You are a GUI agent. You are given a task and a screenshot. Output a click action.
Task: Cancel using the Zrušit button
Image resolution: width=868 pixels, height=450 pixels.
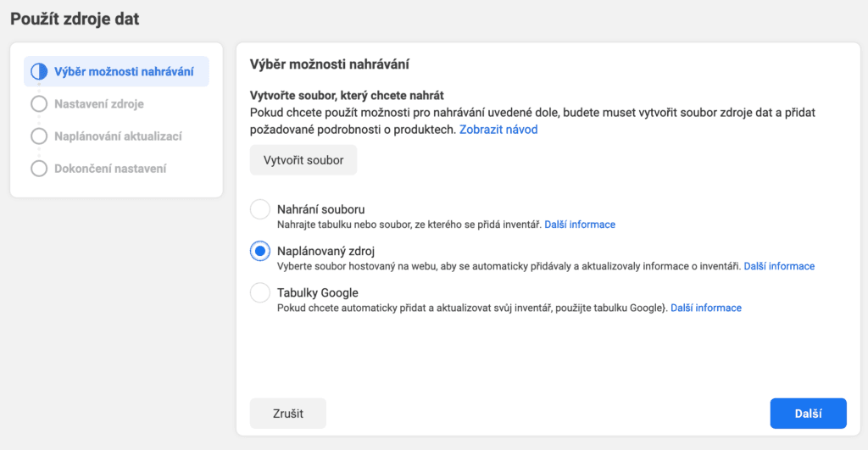288,414
